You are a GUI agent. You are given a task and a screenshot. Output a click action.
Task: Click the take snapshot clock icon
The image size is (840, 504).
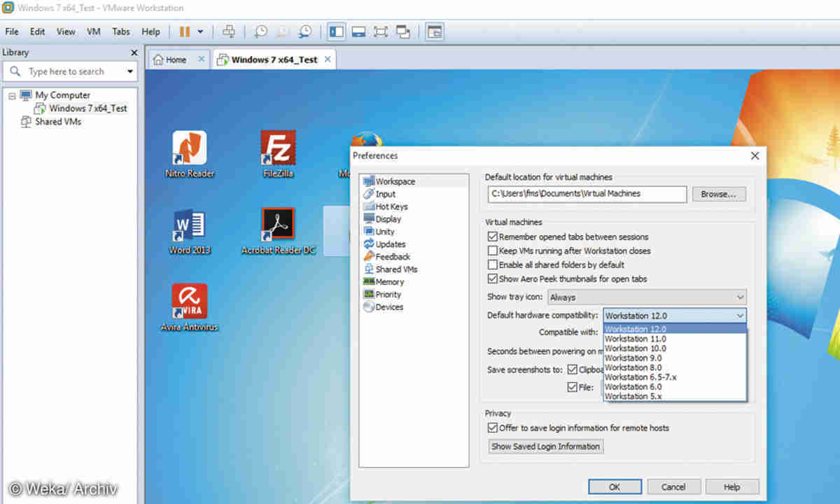point(260,31)
